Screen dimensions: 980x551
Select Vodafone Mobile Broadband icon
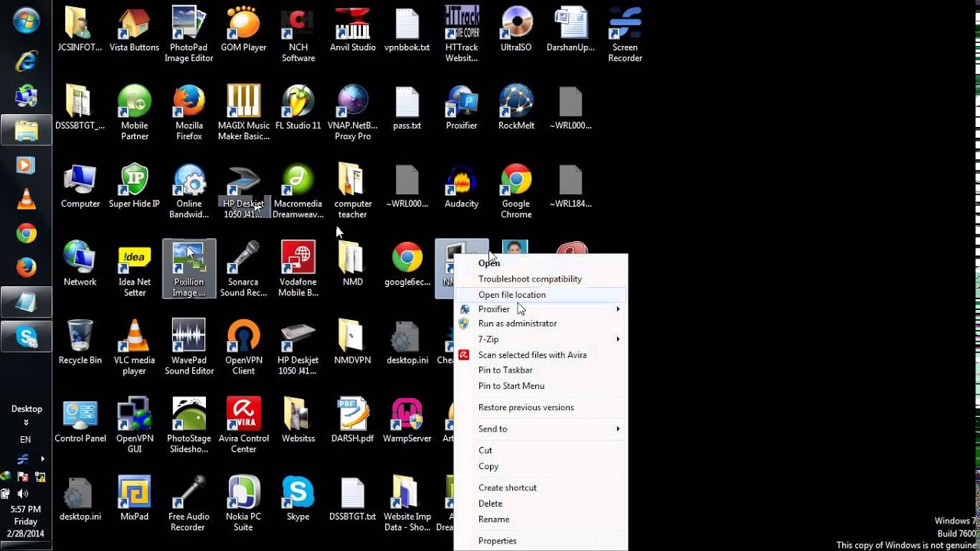298,269
